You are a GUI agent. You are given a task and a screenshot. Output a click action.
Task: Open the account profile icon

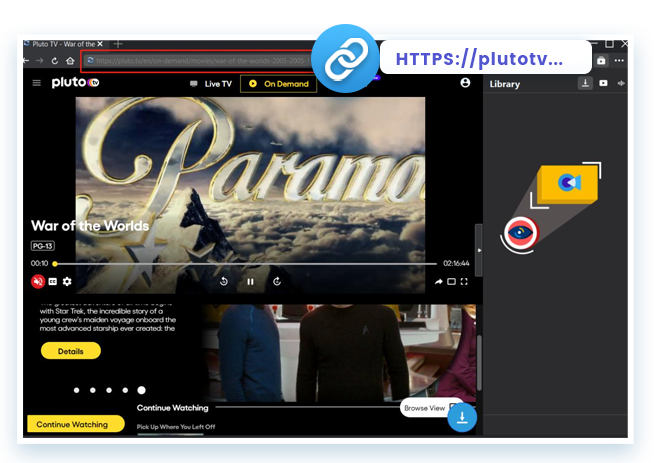465,83
